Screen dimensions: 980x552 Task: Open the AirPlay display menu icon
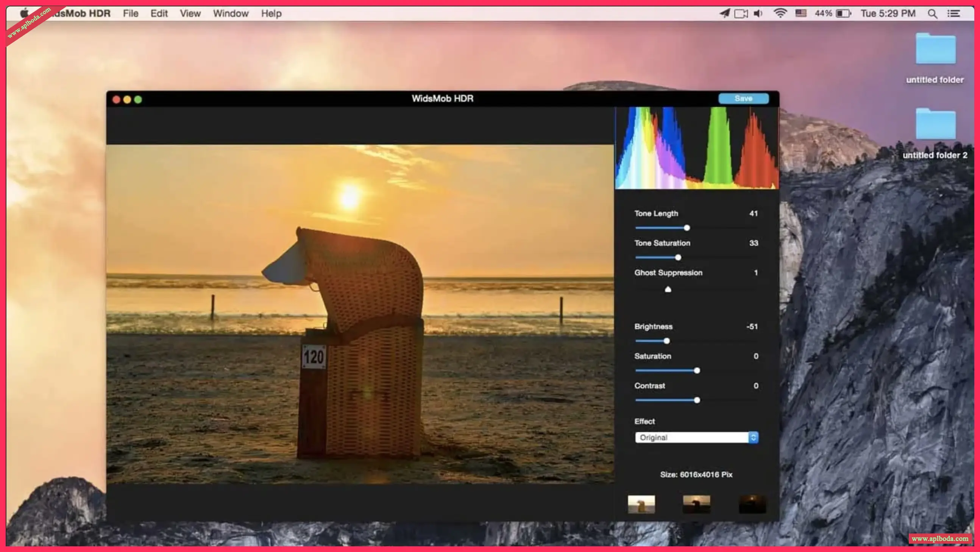pos(741,14)
